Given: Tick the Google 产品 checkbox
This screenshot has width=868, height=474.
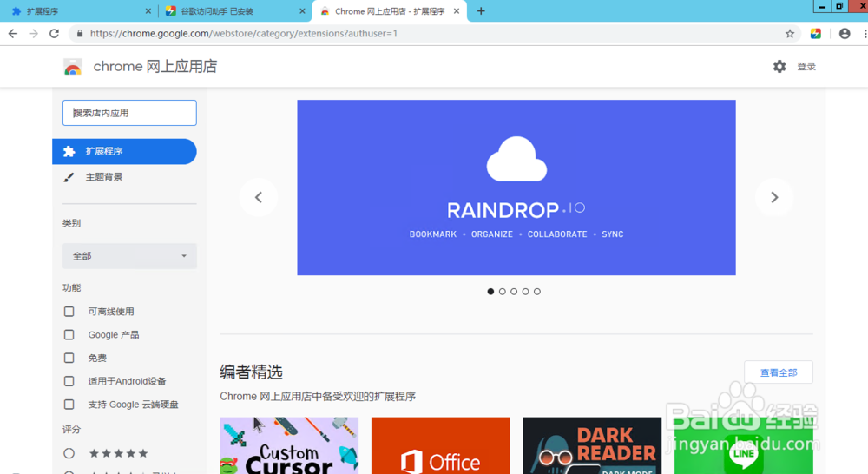Looking at the screenshot, I should (x=69, y=335).
